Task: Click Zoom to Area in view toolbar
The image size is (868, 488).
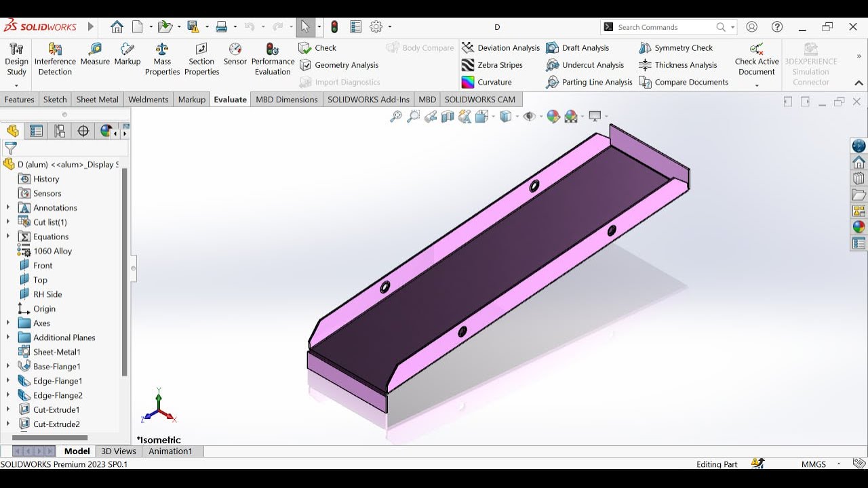Action: point(413,117)
